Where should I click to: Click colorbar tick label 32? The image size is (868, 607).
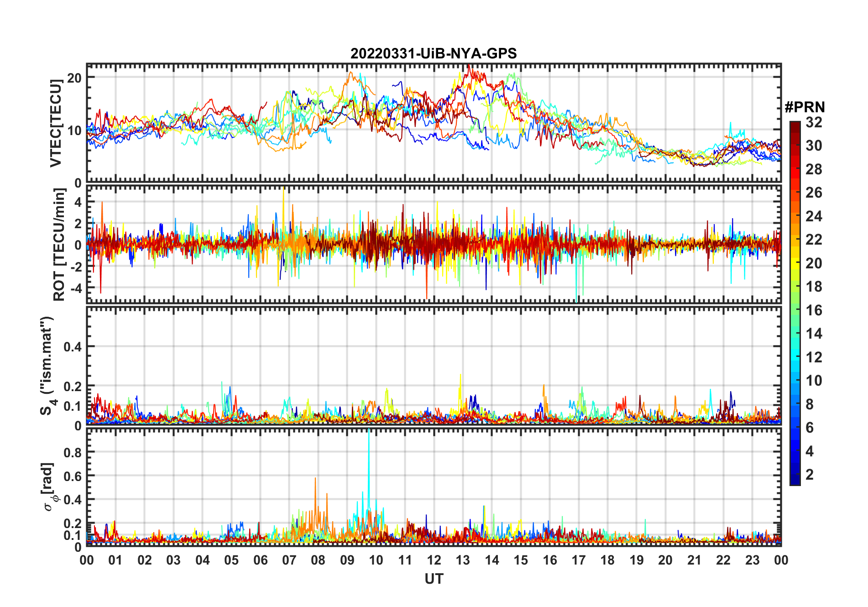click(814, 122)
